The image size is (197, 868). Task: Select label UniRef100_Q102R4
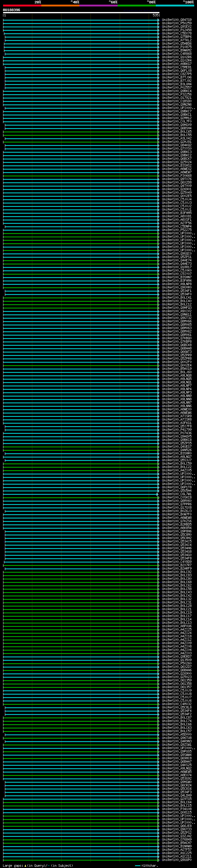176,61
